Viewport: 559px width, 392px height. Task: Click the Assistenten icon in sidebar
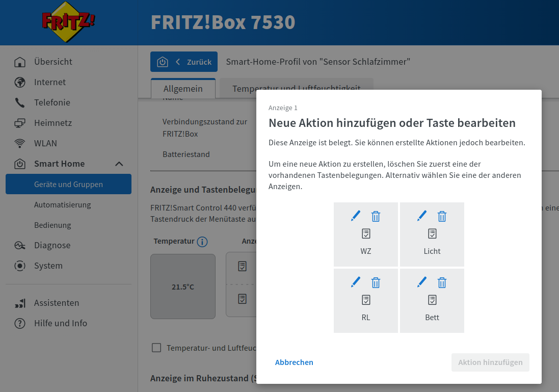20,303
